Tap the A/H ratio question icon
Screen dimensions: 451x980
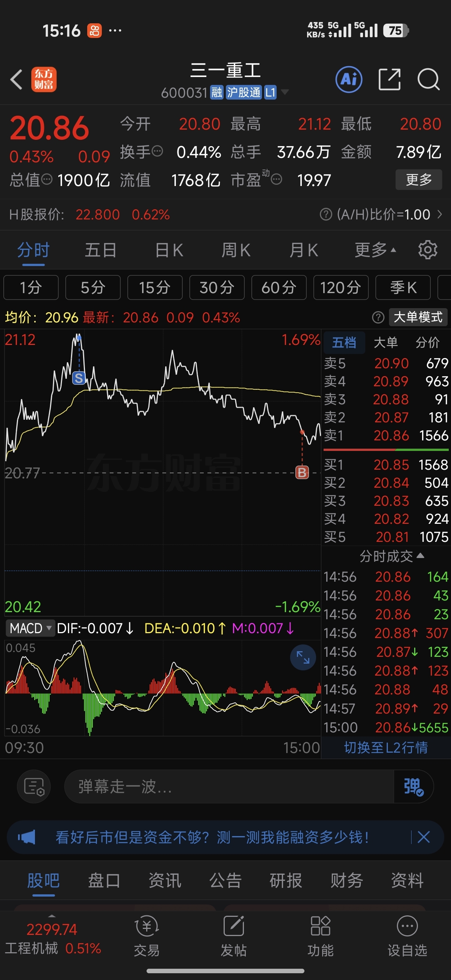[326, 214]
